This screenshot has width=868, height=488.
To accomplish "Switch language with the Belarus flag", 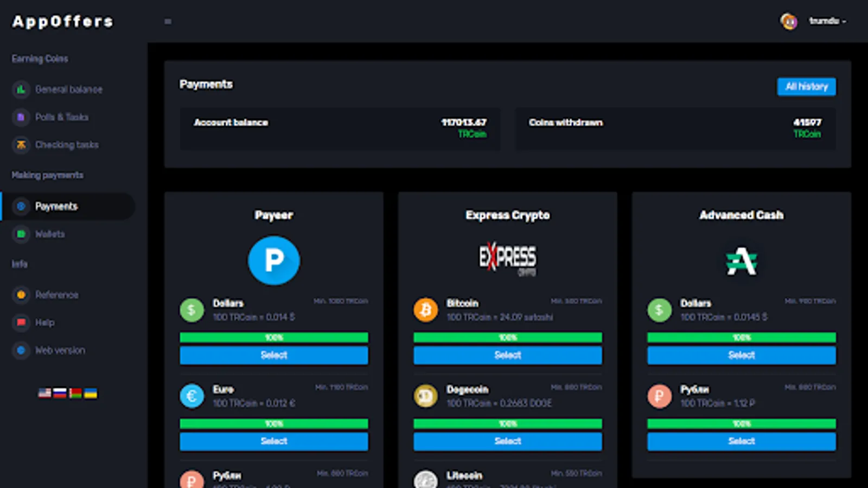I will pyautogui.click(x=75, y=393).
